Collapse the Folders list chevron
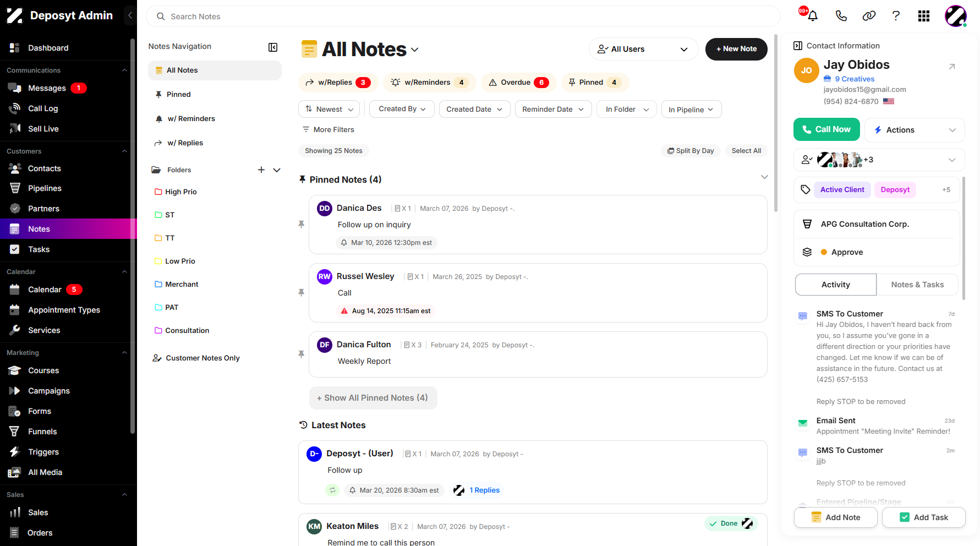The height and width of the screenshot is (546, 980). [277, 170]
